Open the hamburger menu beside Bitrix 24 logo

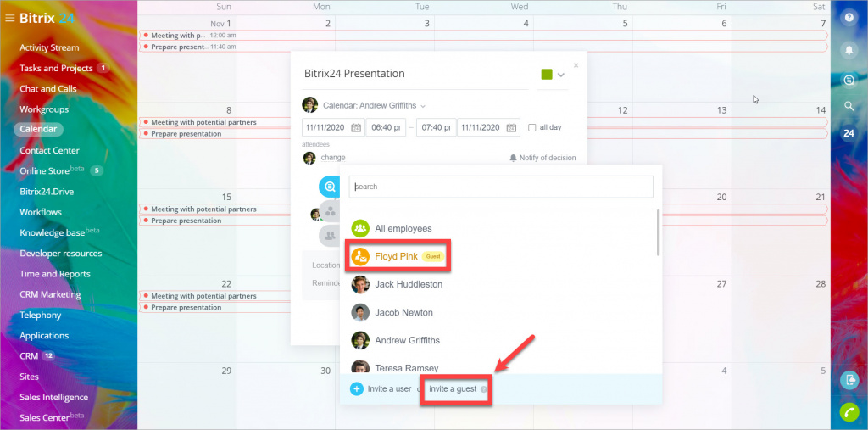tap(9, 18)
